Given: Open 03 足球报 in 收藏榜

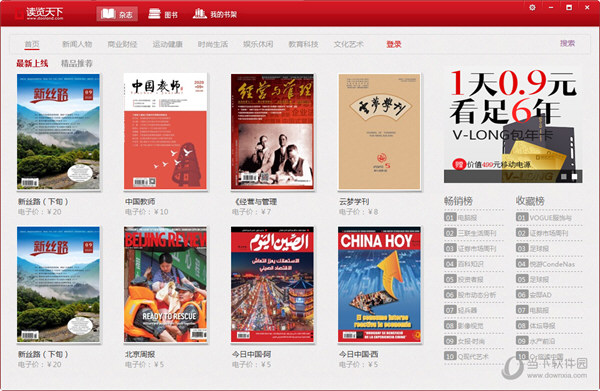Looking at the screenshot, I should pos(533,249).
